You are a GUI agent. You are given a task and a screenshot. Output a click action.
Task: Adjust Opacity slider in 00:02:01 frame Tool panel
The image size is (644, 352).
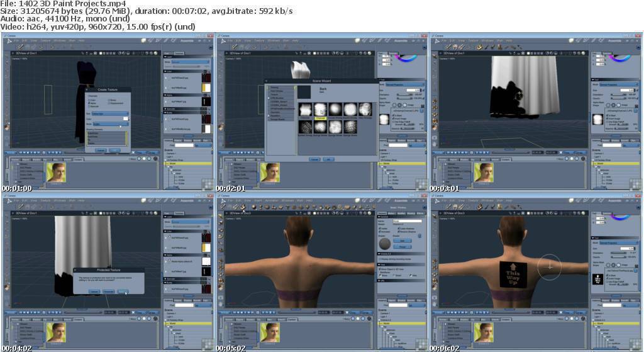[404, 99]
